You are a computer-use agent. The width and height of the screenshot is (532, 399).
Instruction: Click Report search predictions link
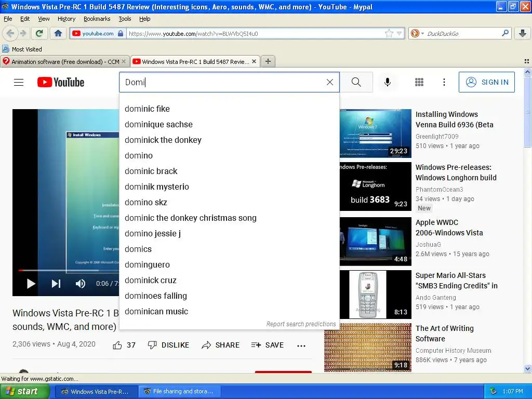coord(301,324)
